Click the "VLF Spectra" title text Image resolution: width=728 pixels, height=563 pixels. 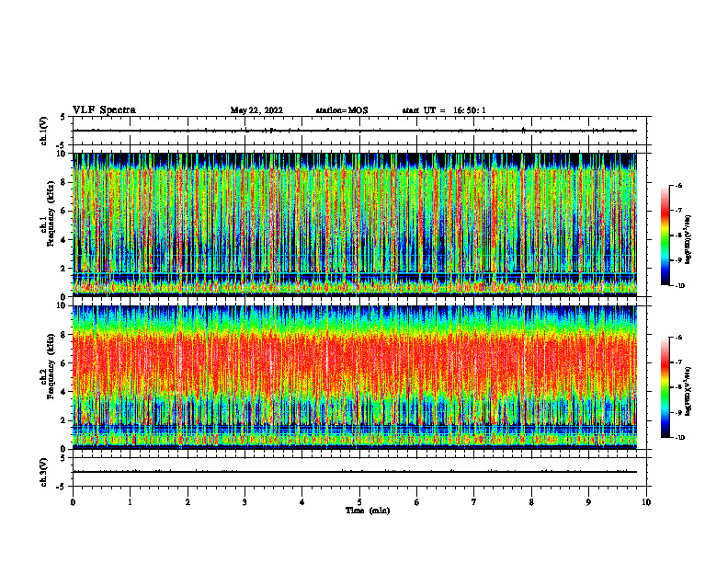[x=104, y=110]
